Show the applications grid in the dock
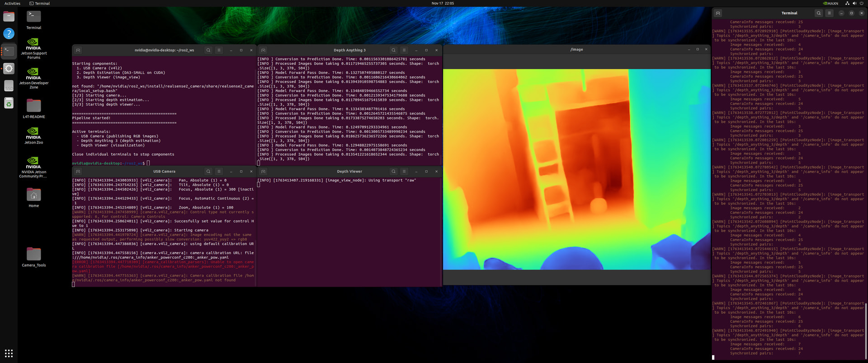 (x=9, y=353)
